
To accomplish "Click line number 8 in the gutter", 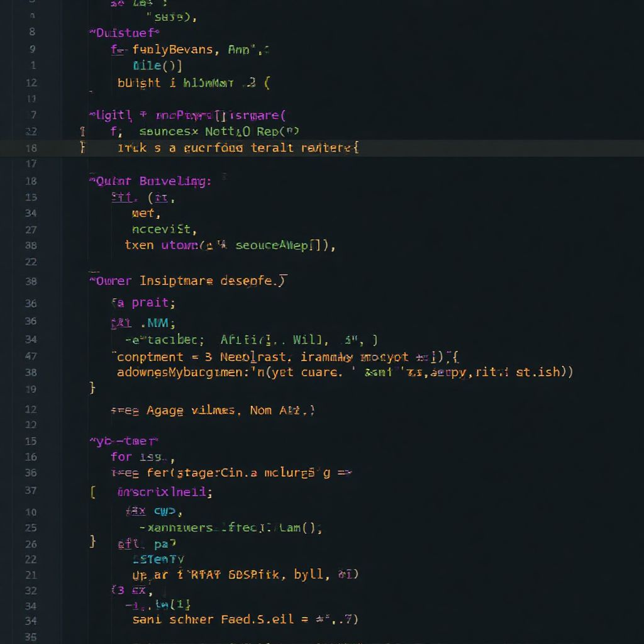I will [x=31, y=33].
